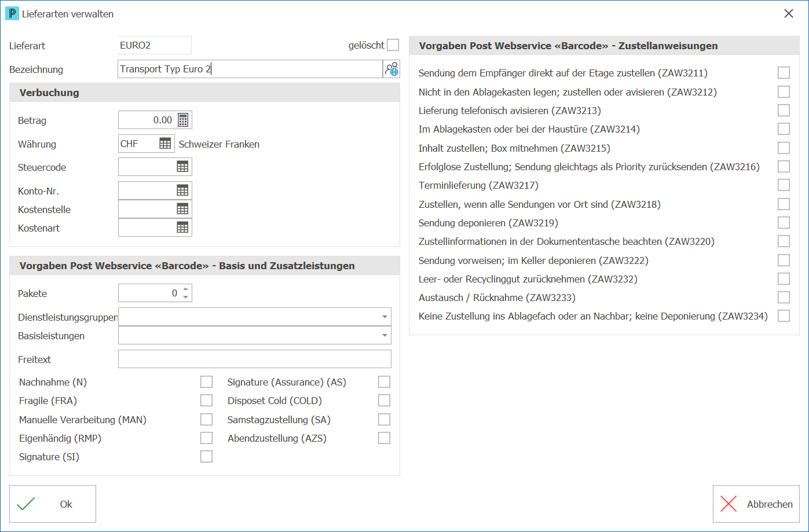Check Samstagzustellung (SA) box
The image size is (809, 532).
[x=384, y=420]
